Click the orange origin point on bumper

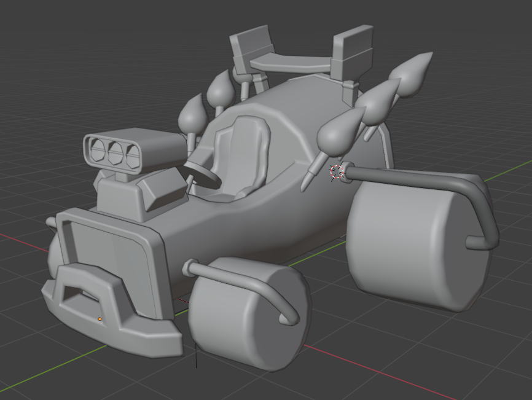tap(100, 319)
